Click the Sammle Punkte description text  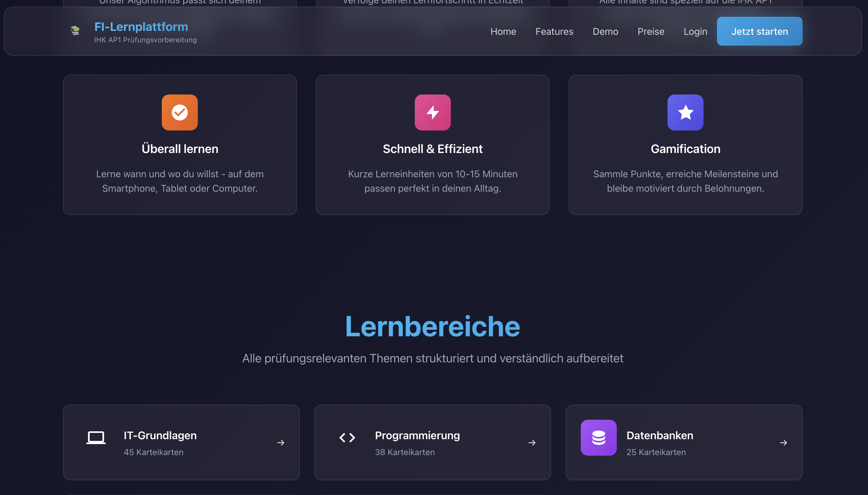(685, 181)
